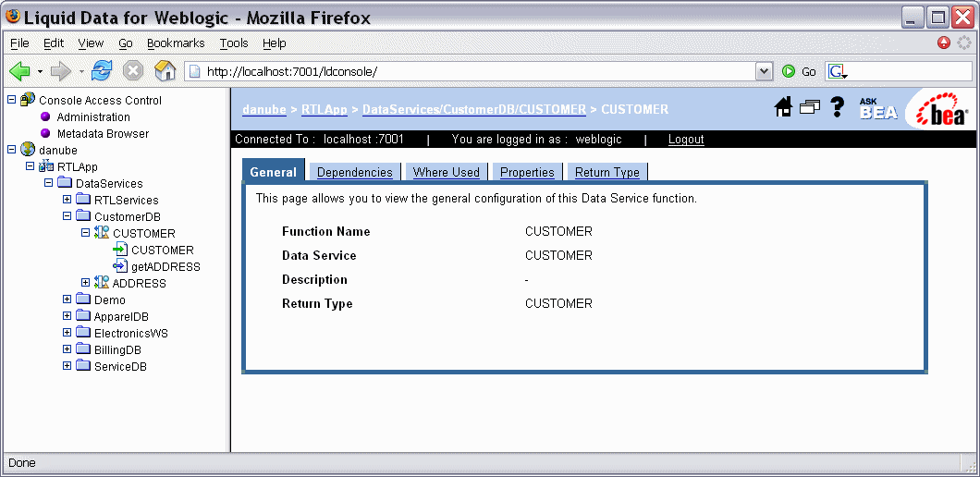Open the Help menu
Image resolution: width=980 pixels, height=477 pixels.
pyautogui.click(x=275, y=43)
